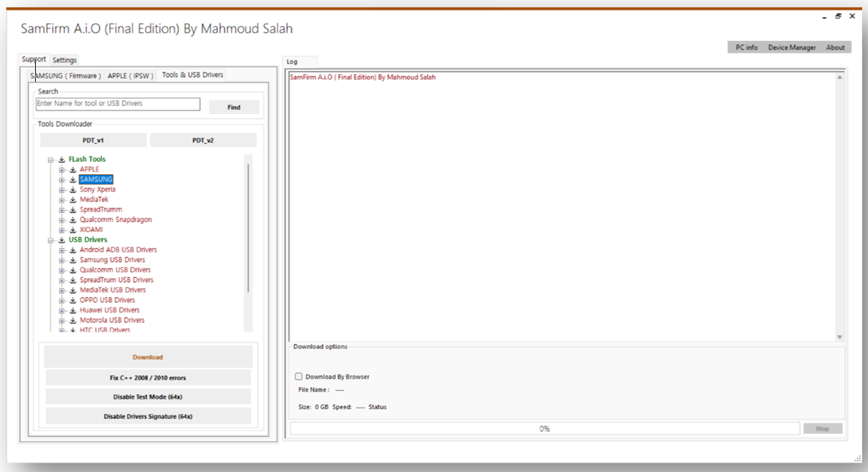
Task: Expand the SAMSUNG flash tools node
Action: (x=61, y=180)
